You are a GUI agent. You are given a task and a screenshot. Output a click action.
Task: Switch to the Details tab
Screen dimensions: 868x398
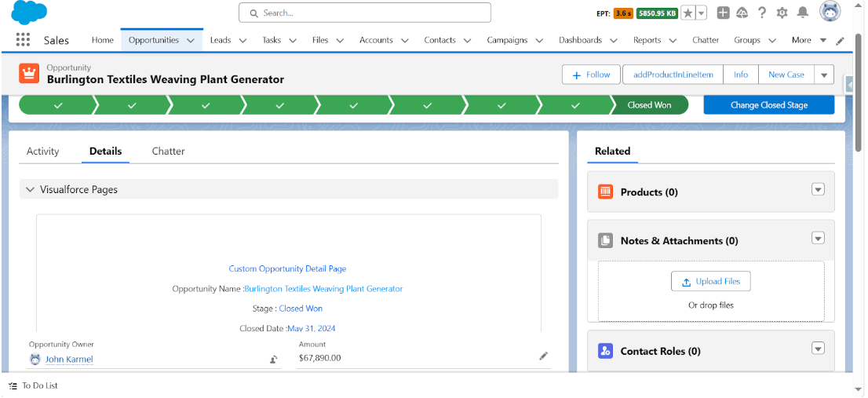(105, 152)
